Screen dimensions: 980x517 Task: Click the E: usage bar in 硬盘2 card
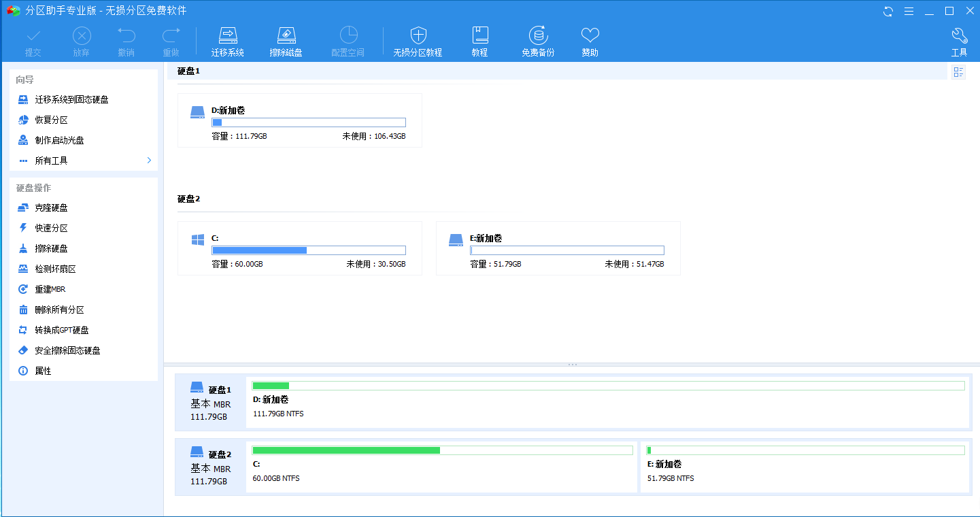click(567, 250)
